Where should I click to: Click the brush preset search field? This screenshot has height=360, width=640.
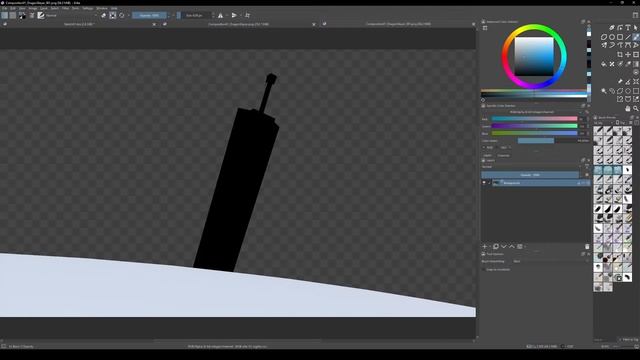coord(605,340)
